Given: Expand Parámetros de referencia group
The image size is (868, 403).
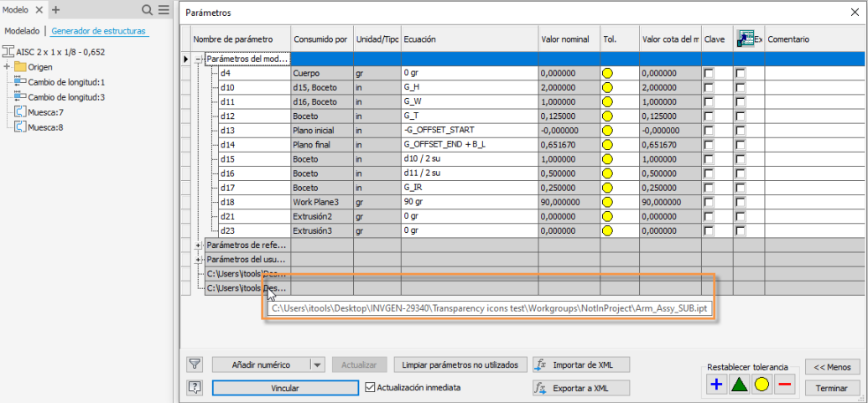Looking at the screenshot, I should (198, 245).
